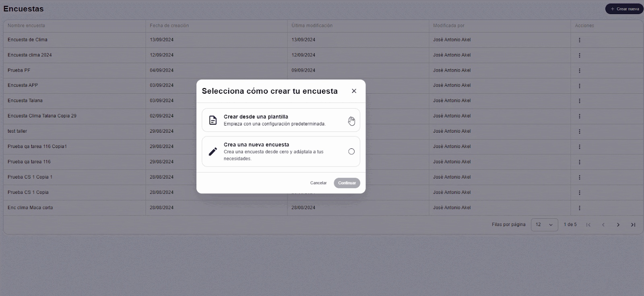The width and height of the screenshot is (644, 296).
Task: Close the survey creation dialog
Action: (354, 91)
